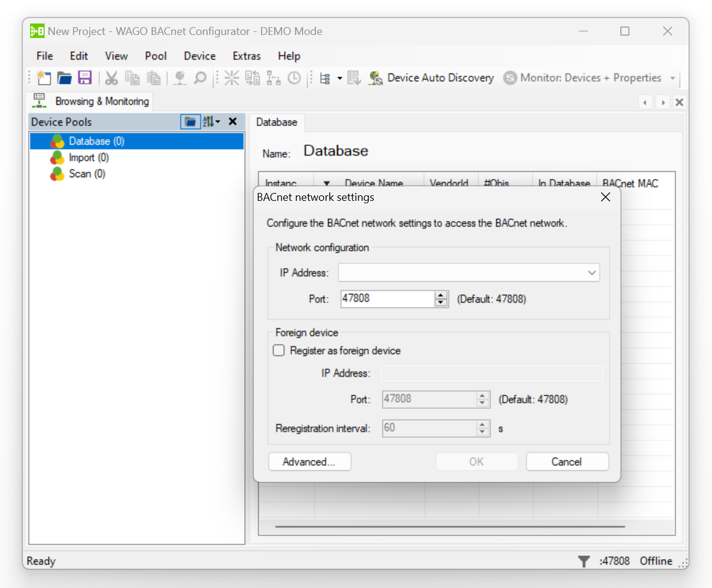
Task: Switch to Browsing & Monitoring tab
Action: (x=91, y=101)
